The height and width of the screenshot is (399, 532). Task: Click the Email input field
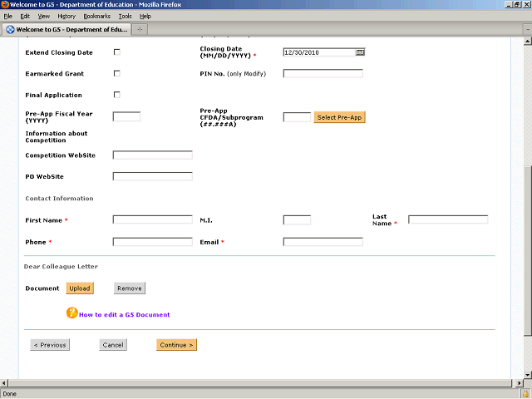click(323, 242)
